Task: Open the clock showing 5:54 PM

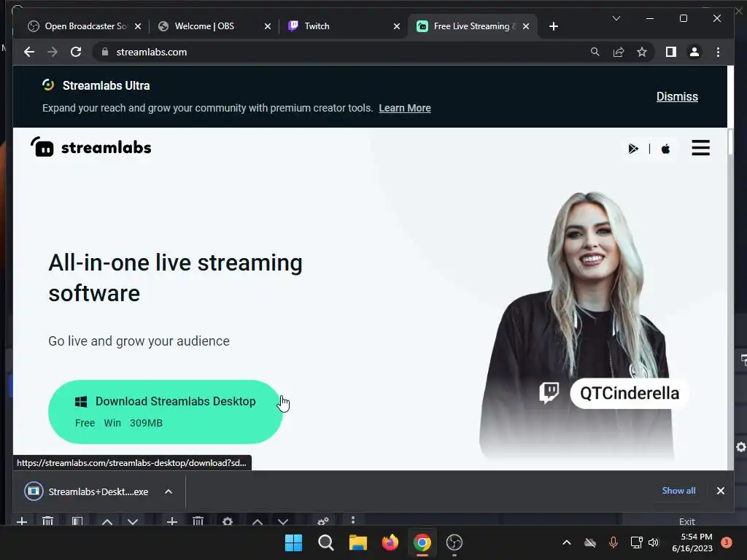Action: (692, 542)
